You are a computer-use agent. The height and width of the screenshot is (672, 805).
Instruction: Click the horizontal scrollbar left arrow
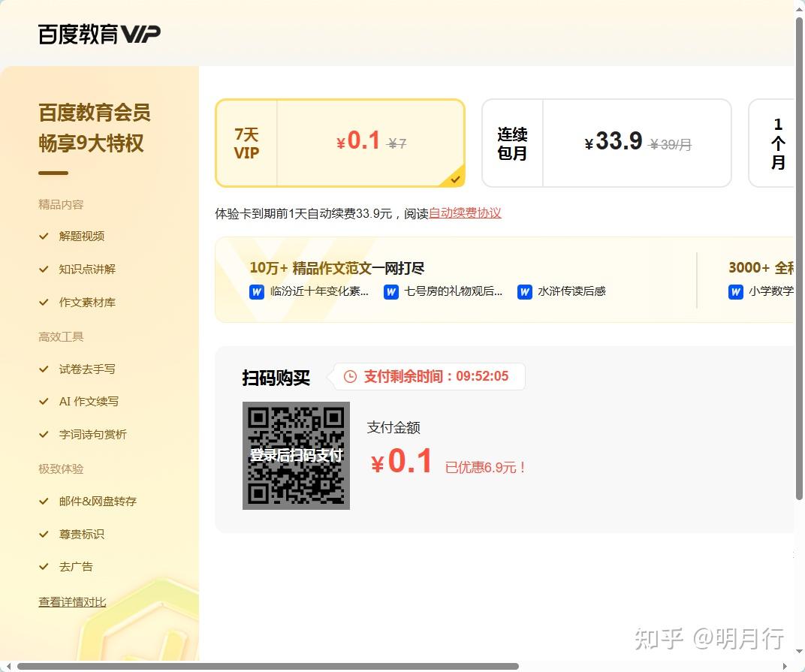pos(8,666)
